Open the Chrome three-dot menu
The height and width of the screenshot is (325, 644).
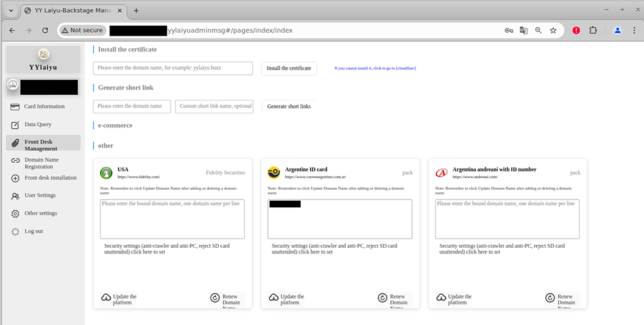pos(634,30)
